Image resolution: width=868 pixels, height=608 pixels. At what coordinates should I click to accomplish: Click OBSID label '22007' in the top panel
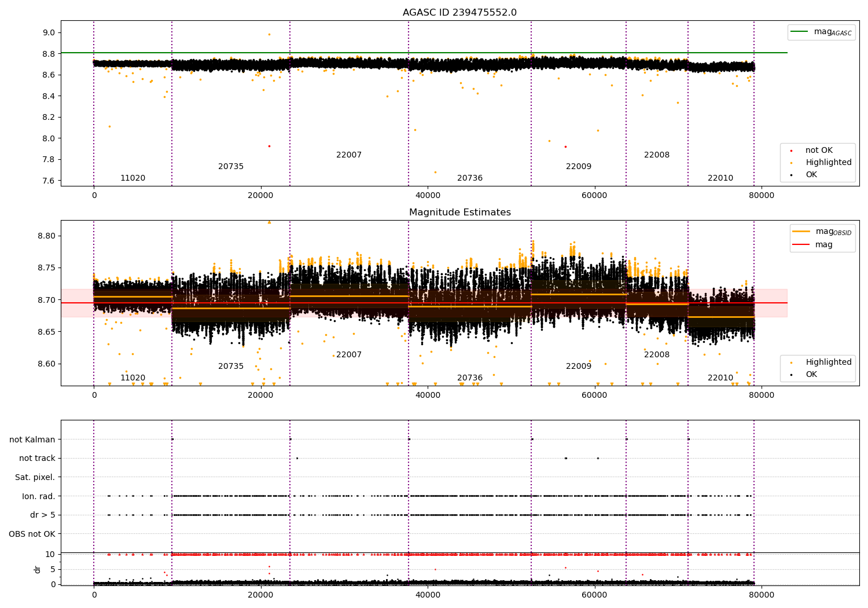click(349, 155)
